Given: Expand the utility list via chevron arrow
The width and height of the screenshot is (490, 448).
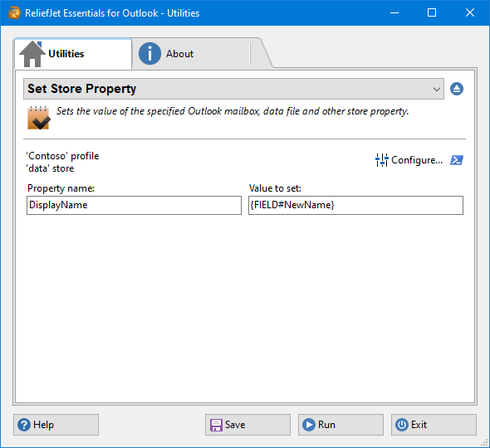Looking at the screenshot, I should pos(437,90).
